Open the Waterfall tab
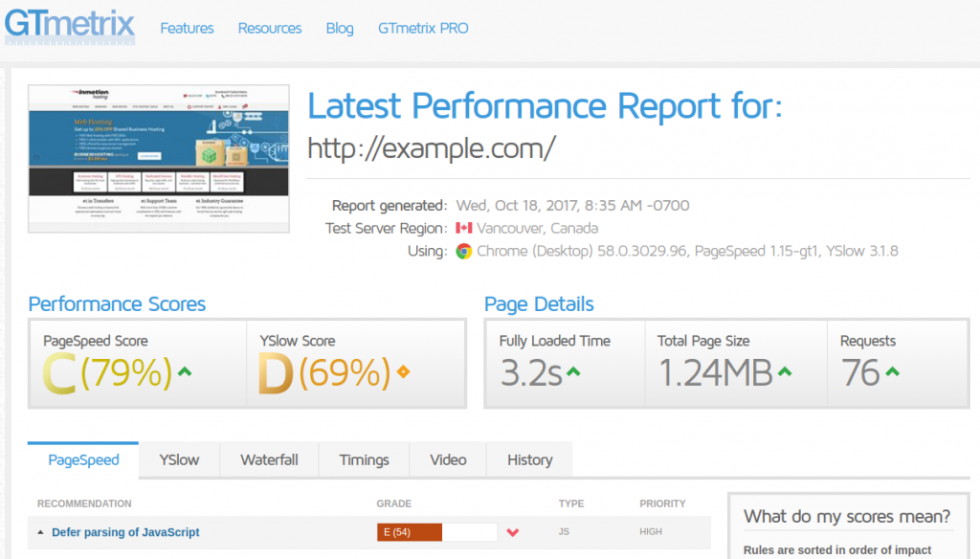Viewport: 980px width, 559px height. [x=269, y=459]
